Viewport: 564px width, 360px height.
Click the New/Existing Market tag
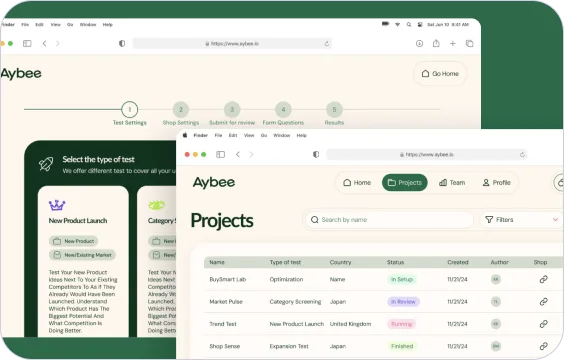click(82, 255)
